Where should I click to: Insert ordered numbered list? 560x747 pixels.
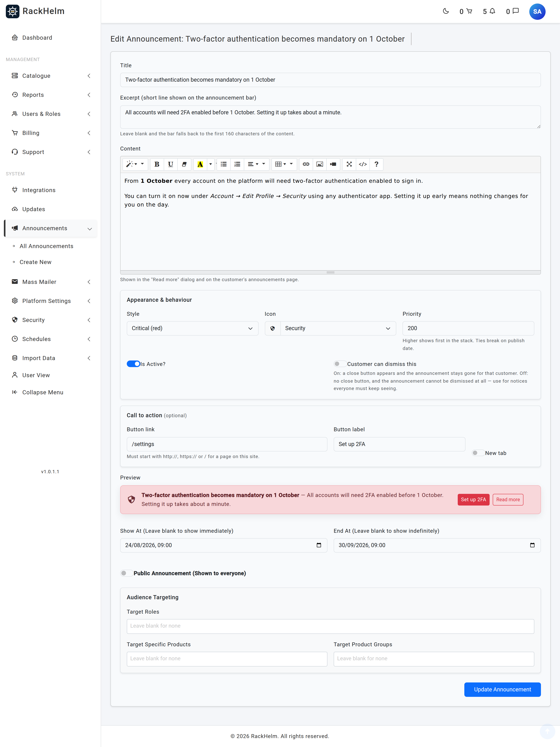(x=237, y=164)
